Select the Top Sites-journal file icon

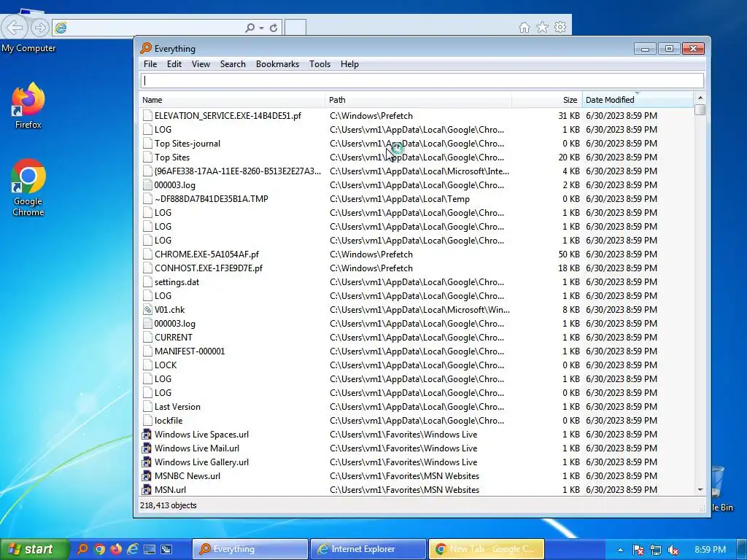147,144
